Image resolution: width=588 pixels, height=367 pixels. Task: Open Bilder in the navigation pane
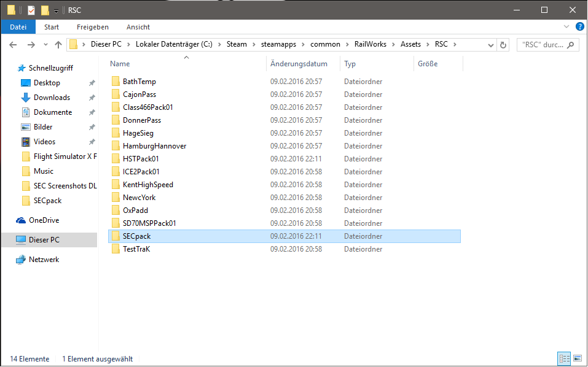coord(43,127)
